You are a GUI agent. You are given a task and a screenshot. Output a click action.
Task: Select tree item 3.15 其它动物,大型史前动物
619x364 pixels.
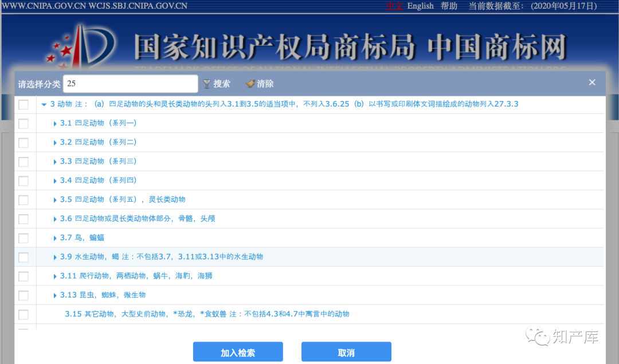pos(207,314)
